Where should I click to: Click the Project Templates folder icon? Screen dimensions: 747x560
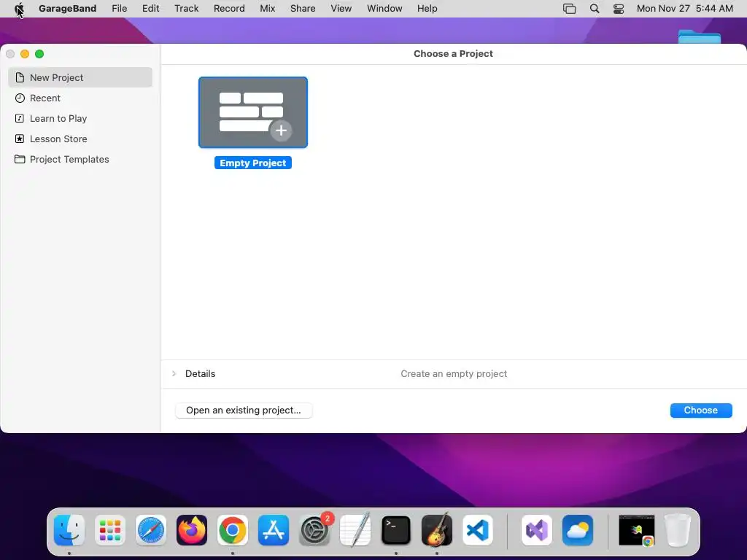click(x=20, y=159)
